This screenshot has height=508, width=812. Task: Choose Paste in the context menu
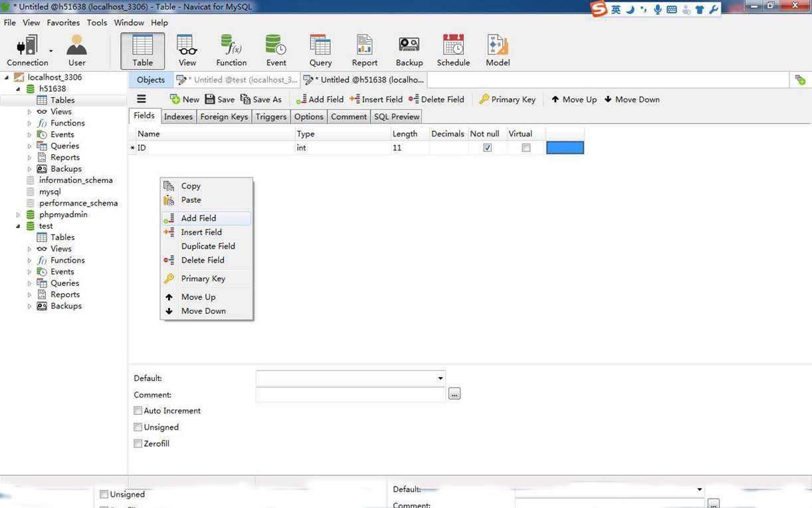click(206, 199)
